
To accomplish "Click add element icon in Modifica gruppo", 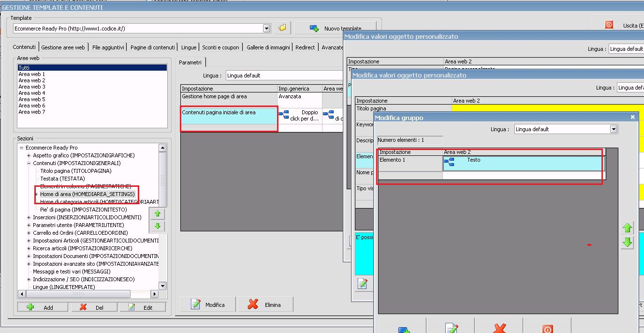I will pos(402,326).
